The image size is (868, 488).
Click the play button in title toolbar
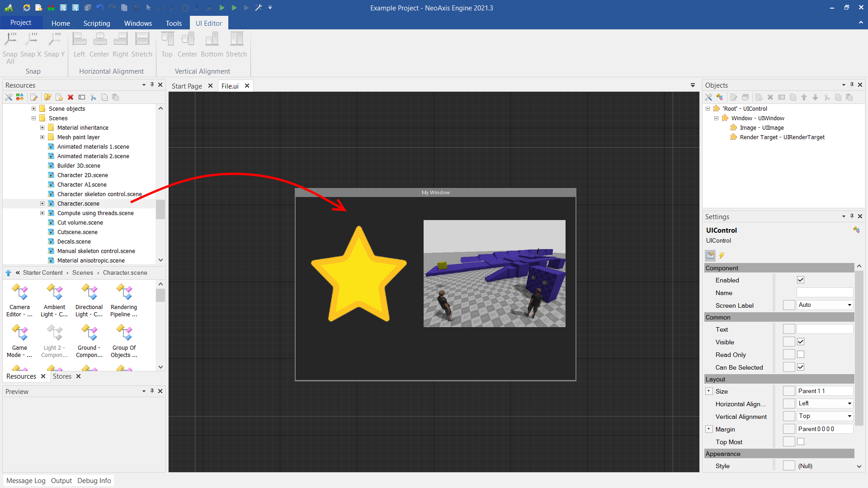point(222,8)
